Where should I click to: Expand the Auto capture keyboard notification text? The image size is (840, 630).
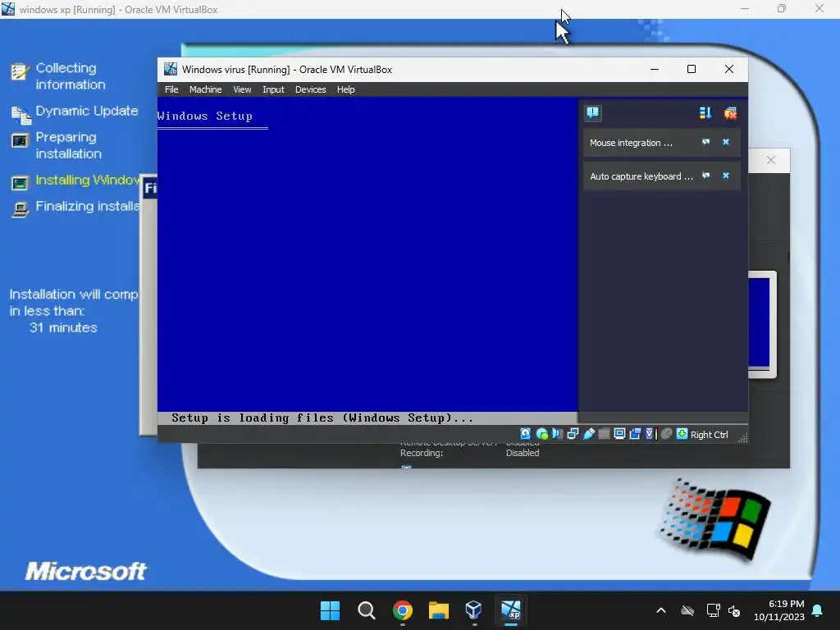coord(641,176)
